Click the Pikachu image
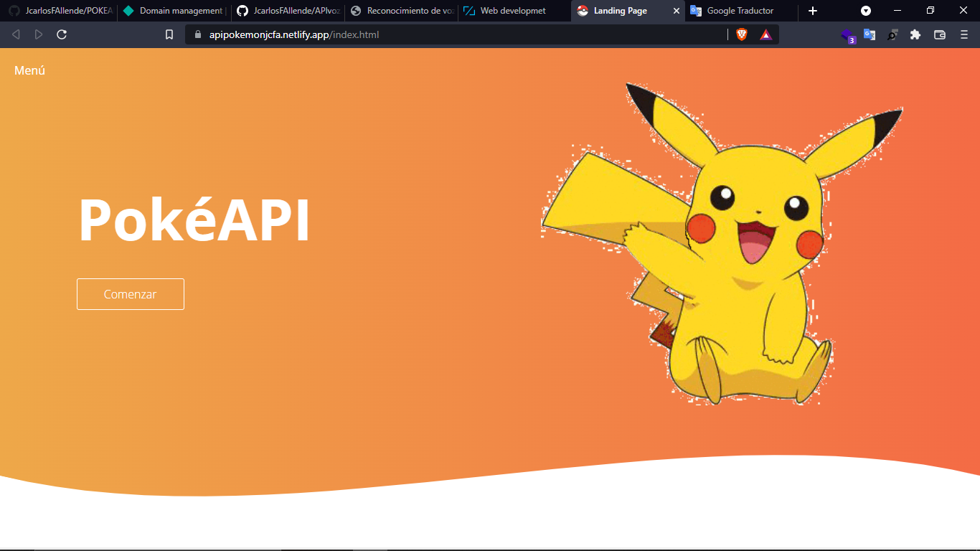 click(722, 244)
